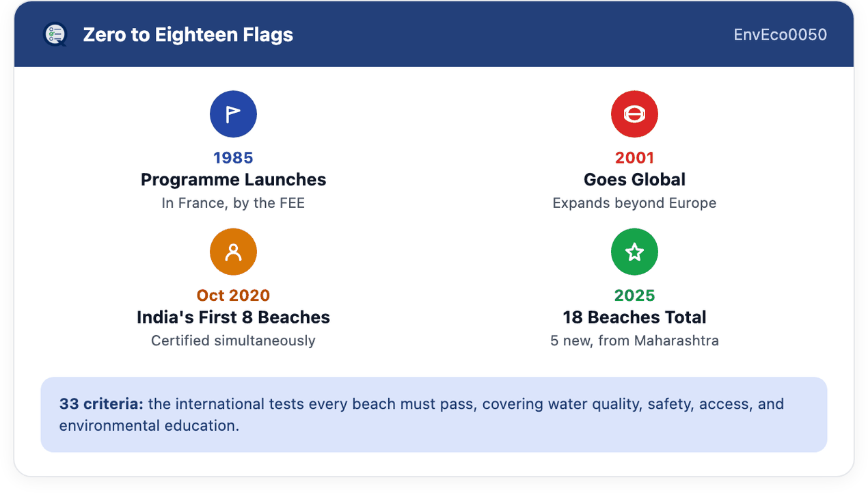Click the Expands beyond Europe subtitle
Viewport: 868px width, 493px height.
pos(634,203)
